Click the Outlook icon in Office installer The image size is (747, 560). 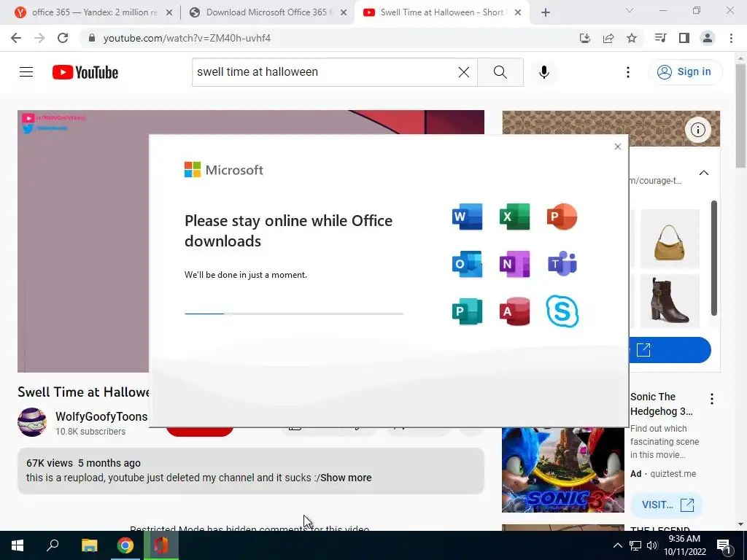tap(467, 264)
